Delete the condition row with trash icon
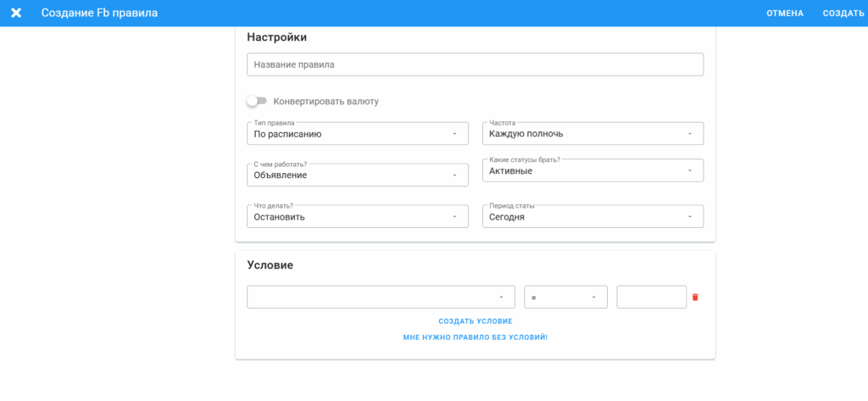Image resolution: width=868 pixels, height=401 pixels. tap(695, 297)
